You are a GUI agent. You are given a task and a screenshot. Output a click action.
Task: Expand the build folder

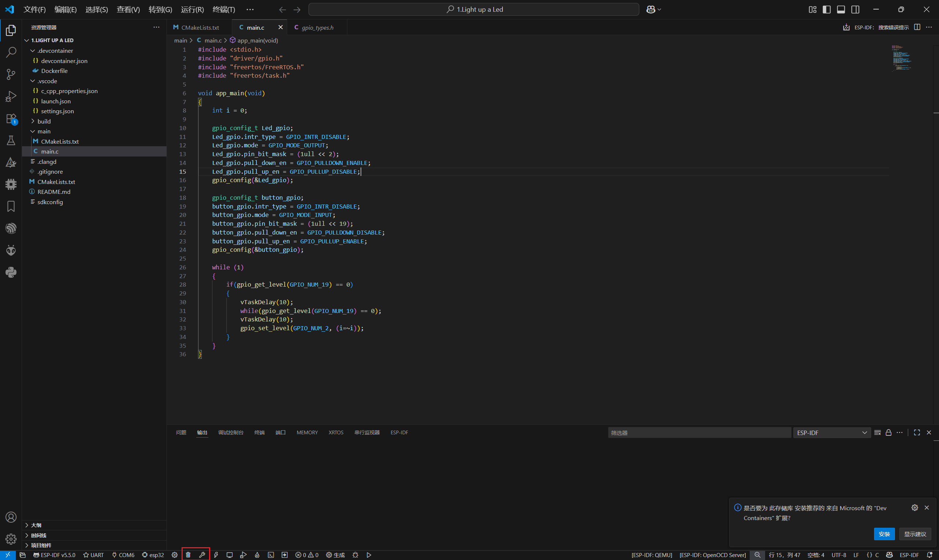tap(44, 121)
